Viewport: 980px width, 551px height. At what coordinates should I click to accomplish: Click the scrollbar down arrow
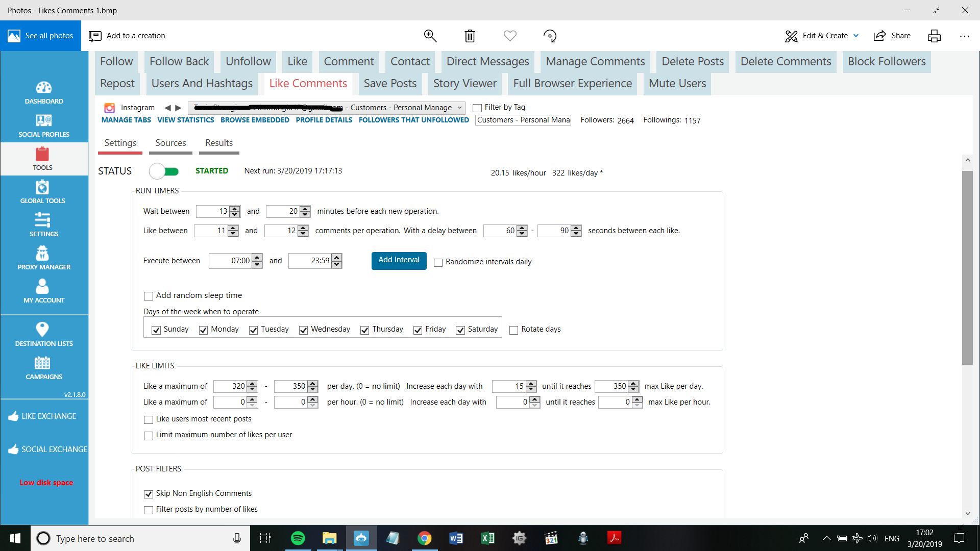pyautogui.click(x=967, y=513)
